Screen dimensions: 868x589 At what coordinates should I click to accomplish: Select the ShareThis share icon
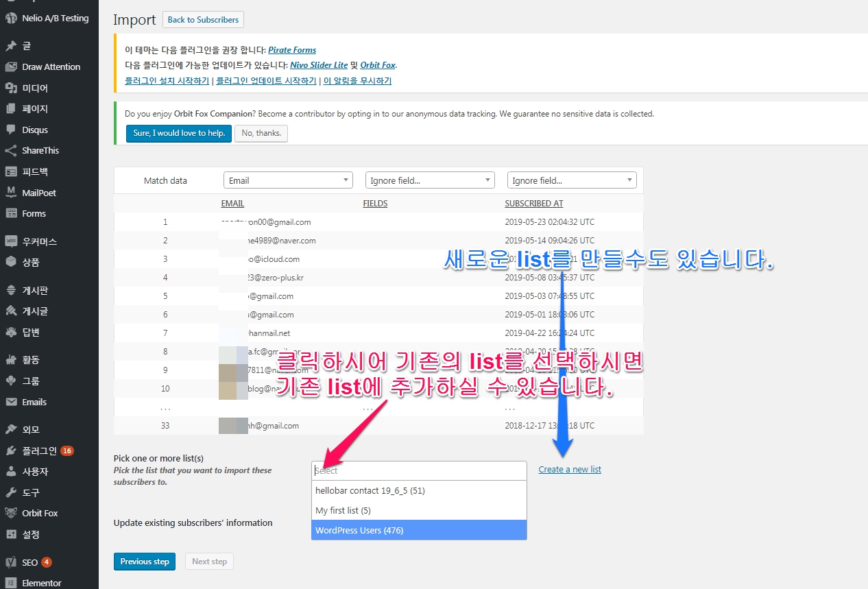pyautogui.click(x=11, y=150)
